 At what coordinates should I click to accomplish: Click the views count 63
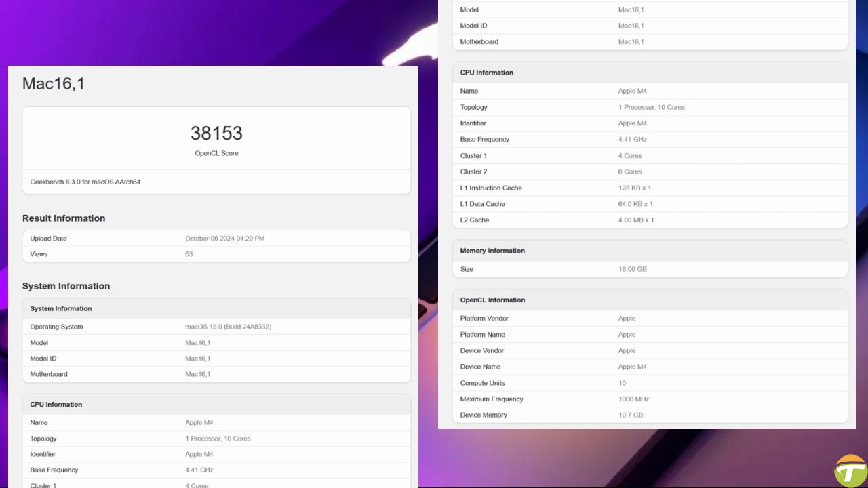[189, 254]
